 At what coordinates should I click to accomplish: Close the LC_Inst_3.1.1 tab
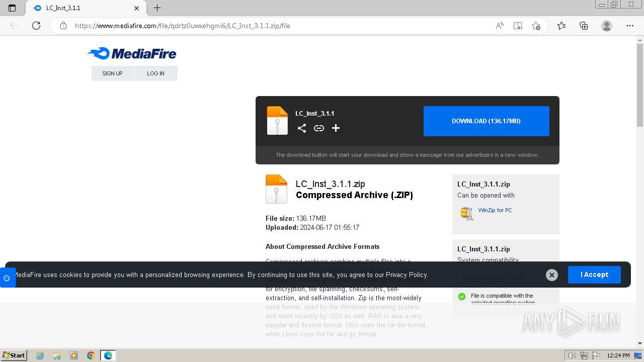(x=137, y=8)
